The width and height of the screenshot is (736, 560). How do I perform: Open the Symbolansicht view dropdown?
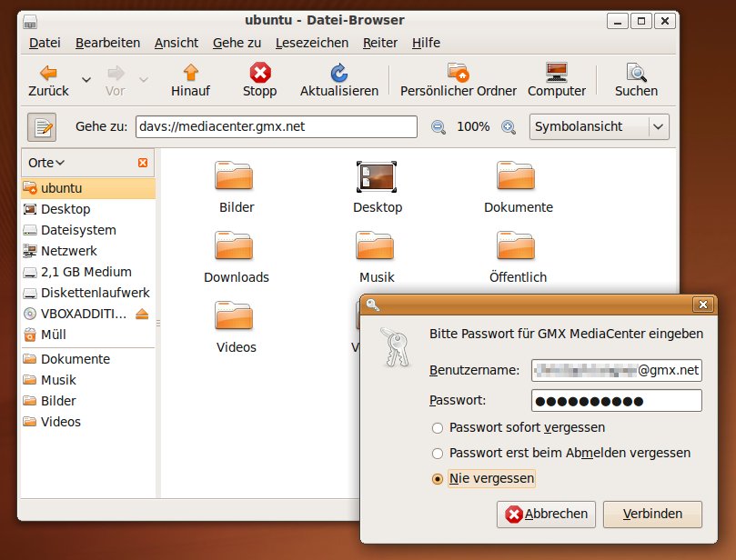599,127
